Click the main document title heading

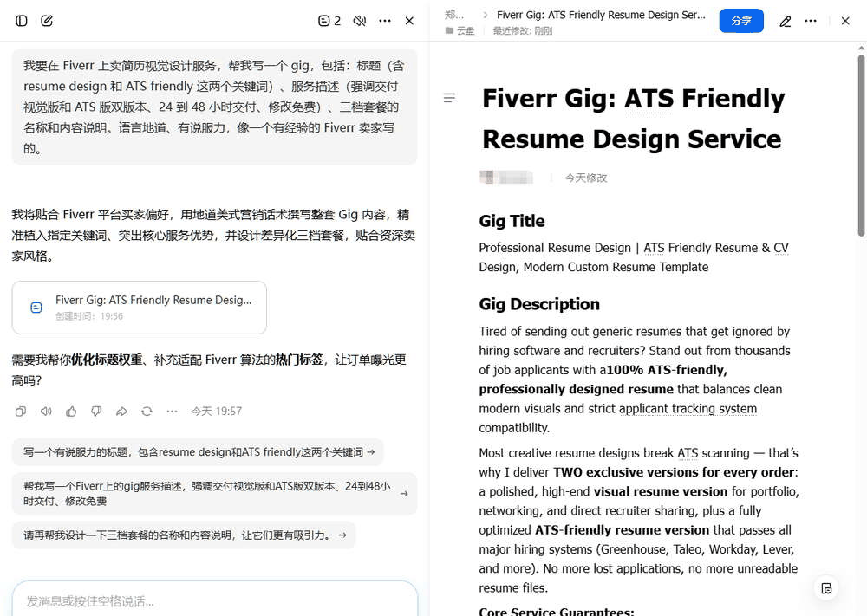click(633, 118)
